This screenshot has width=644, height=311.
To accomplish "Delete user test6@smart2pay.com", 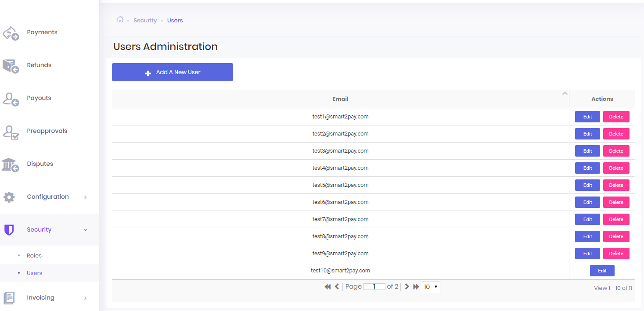I will pyautogui.click(x=616, y=202).
